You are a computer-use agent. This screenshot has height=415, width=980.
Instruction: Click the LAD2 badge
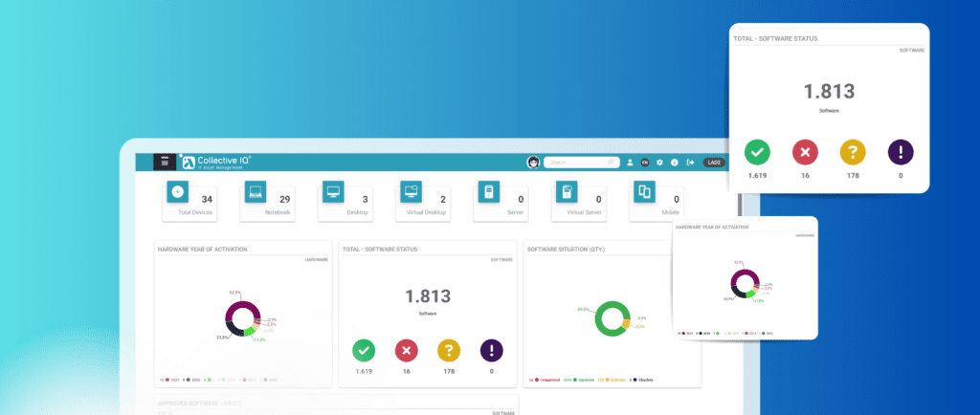[x=714, y=163]
